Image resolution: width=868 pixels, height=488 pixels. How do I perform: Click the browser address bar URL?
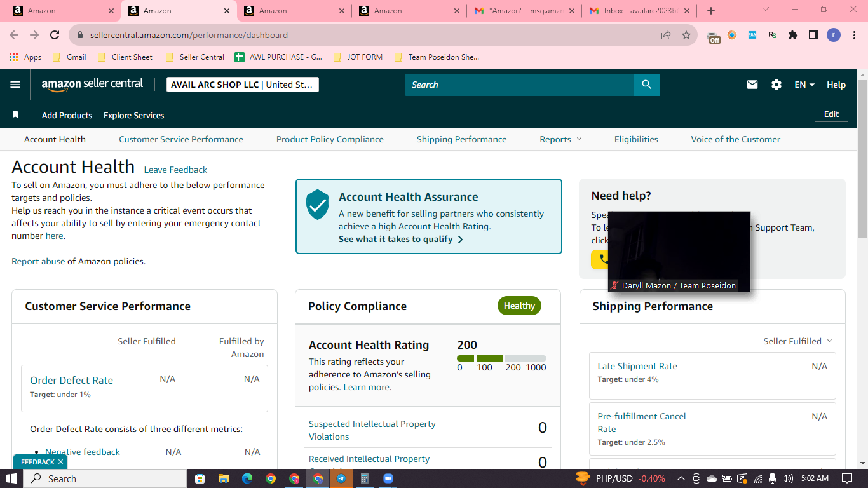pos(189,35)
